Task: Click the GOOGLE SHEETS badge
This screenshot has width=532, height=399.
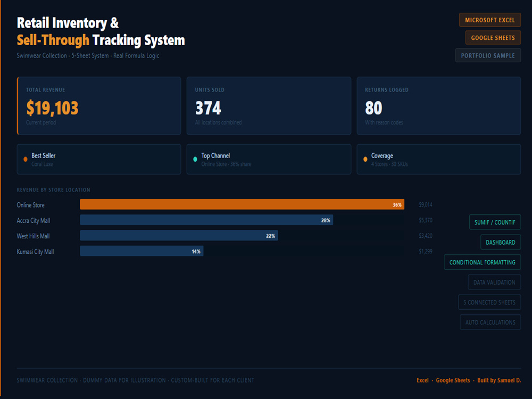Action: [x=493, y=38]
